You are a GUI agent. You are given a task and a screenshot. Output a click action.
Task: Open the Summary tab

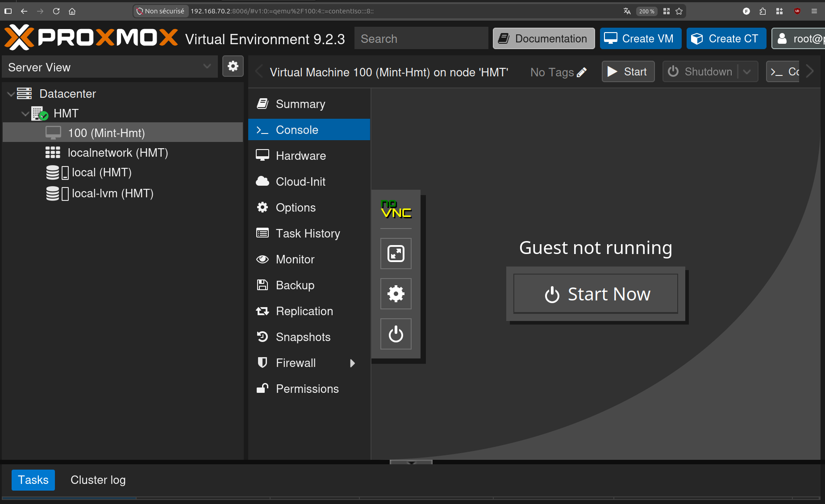click(x=309, y=104)
